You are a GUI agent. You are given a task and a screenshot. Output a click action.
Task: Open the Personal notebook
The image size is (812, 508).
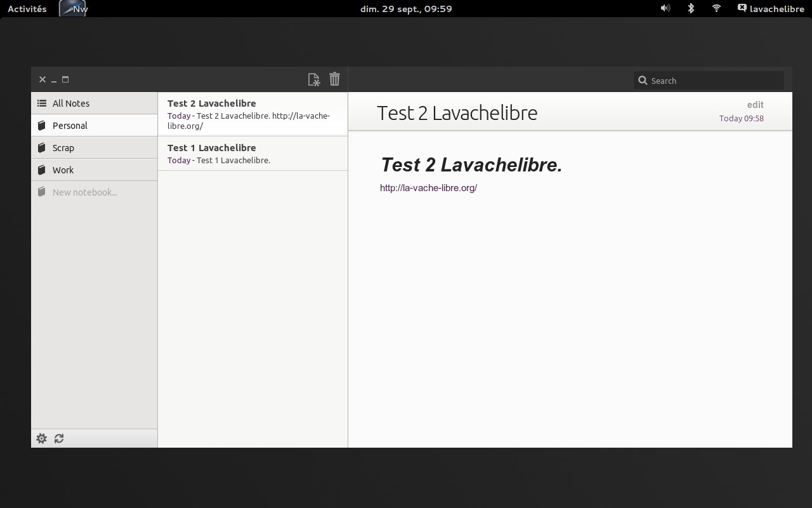70,126
